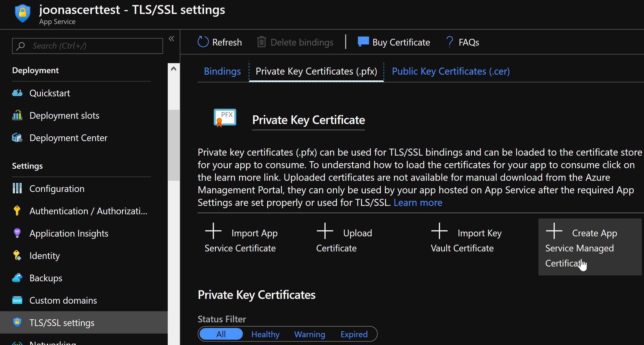
Task: Switch to the Bindings tab
Action: [222, 71]
